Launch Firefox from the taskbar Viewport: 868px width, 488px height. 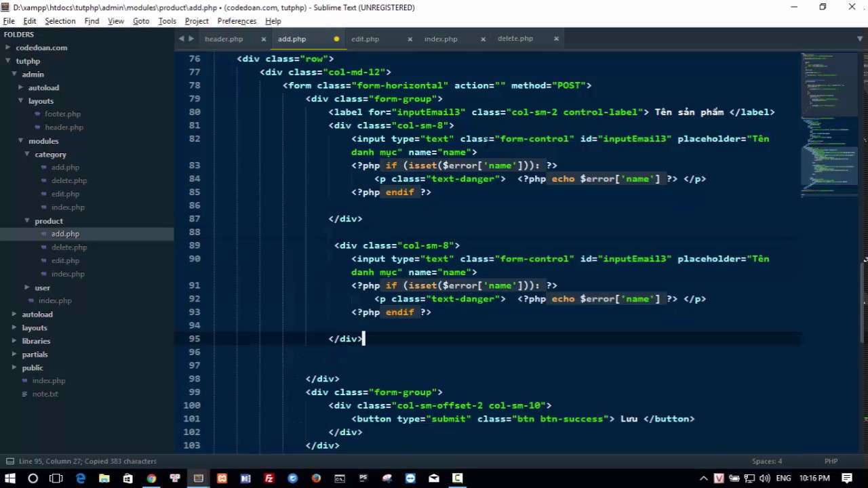316,479
